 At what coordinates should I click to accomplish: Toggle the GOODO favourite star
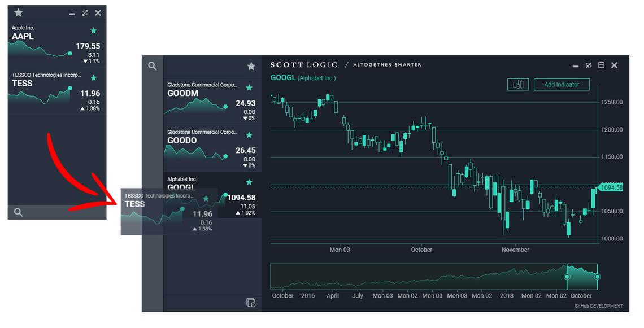[x=249, y=135]
